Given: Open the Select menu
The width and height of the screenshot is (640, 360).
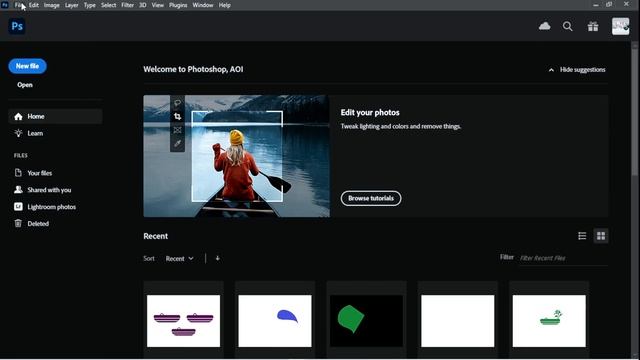Looking at the screenshot, I should click(x=108, y=5).
